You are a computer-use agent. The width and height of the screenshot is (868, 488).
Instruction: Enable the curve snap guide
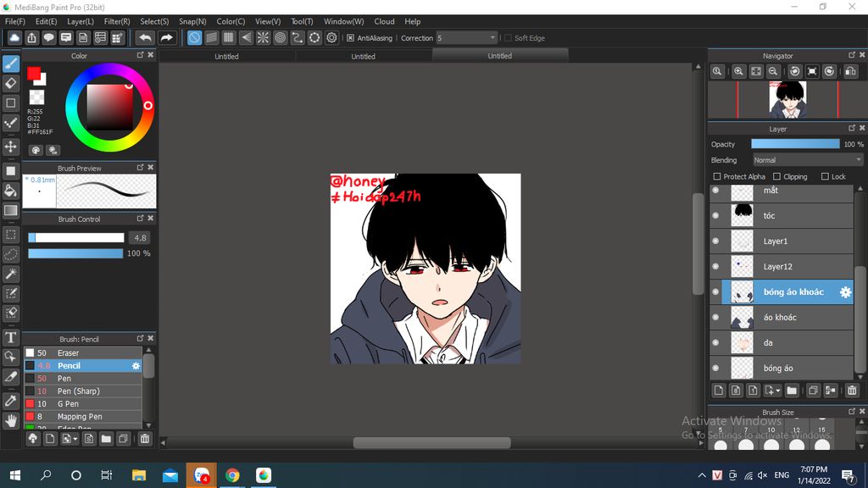[298, 37]
